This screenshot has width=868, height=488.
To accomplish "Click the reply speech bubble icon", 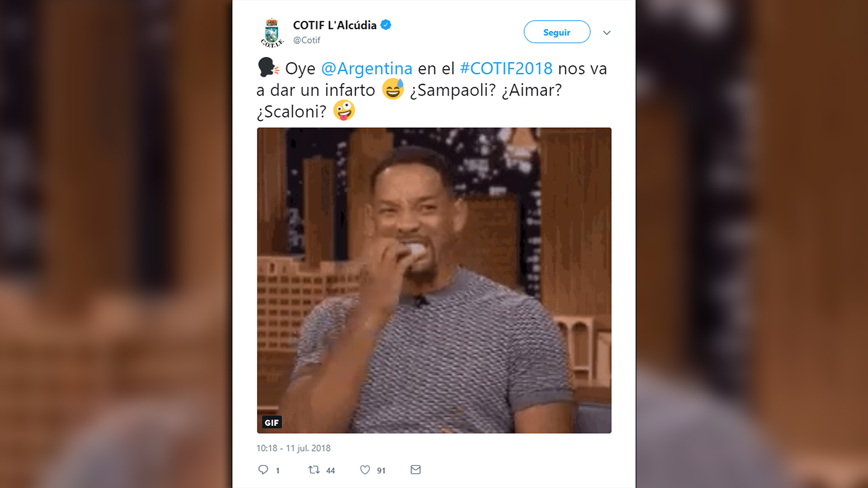I will [x=263, y=470].
